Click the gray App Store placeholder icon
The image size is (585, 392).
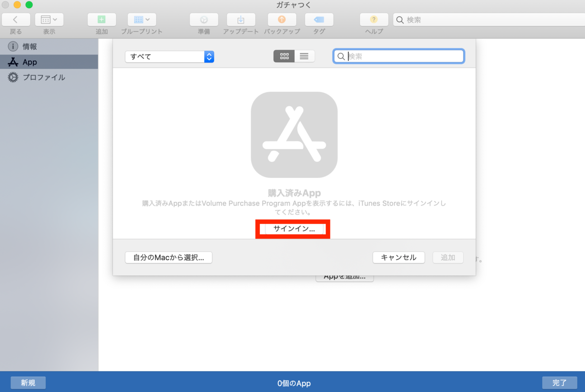point(294,135)
